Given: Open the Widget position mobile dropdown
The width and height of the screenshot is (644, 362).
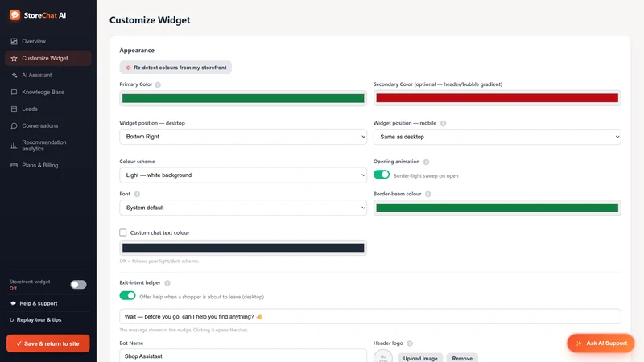Looking at the screenshot, I should [x=497, y=137].
